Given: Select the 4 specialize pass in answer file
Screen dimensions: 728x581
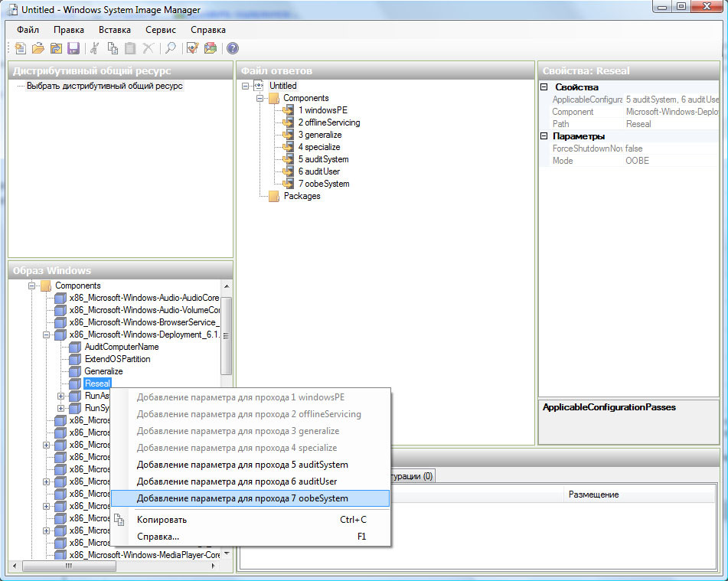Looking at the screenshot, I should tap(318, 147).
